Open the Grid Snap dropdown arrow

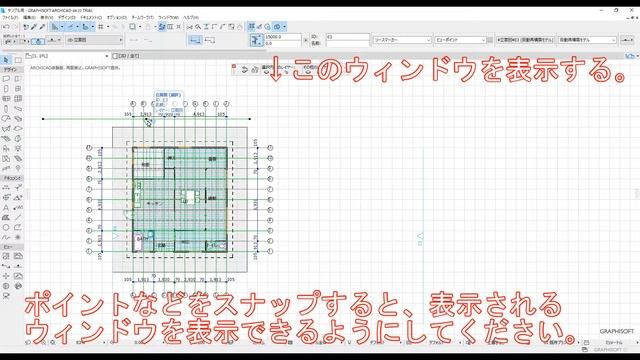108,27
